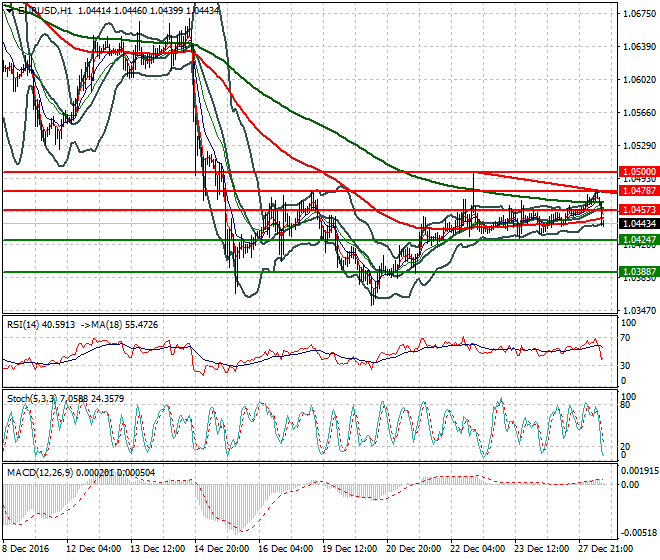Click the MACD scale value 0.001915

tap(640, 471)
